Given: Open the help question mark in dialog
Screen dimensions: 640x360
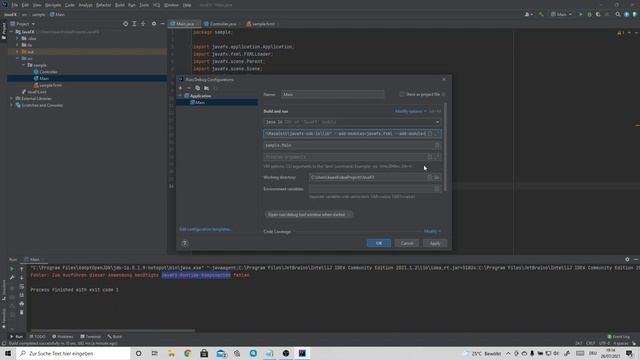Looking at the screenshot, I should 184,243.
